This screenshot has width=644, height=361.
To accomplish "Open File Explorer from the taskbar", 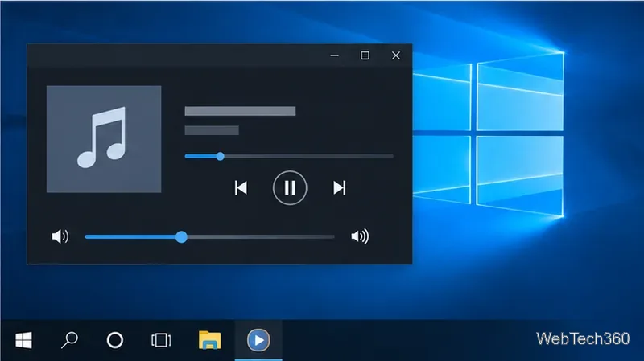I will click(x=210, y=340).
